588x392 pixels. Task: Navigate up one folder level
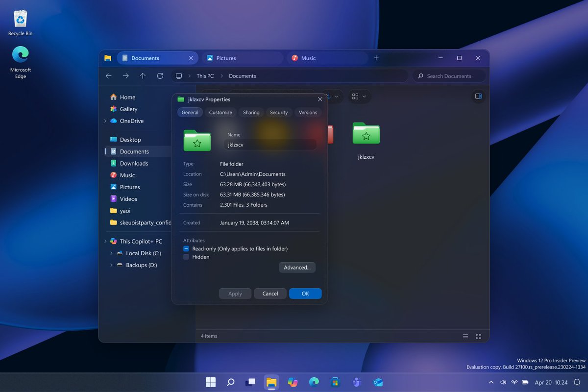click(x=143, y=76)
